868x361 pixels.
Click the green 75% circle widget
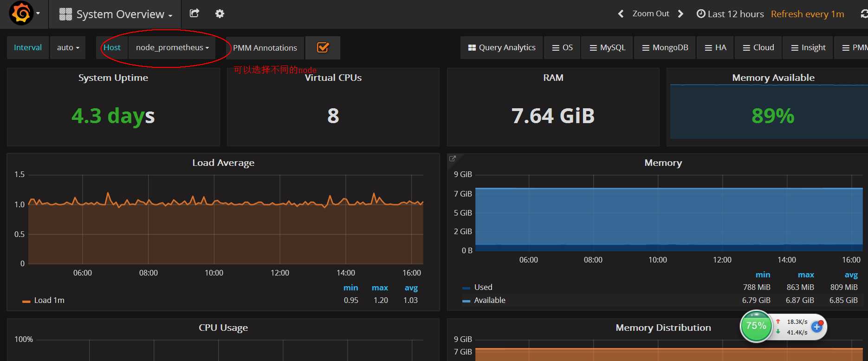(x=756, y=326)
